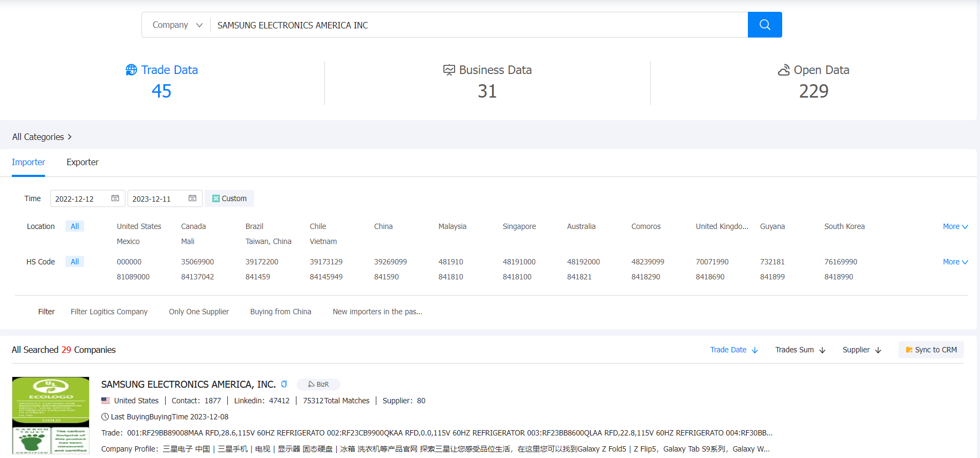Image resolution: width=980 pixels, height=458 pixels.
Task: Filter by HS code 76169990
Action: 841,262
